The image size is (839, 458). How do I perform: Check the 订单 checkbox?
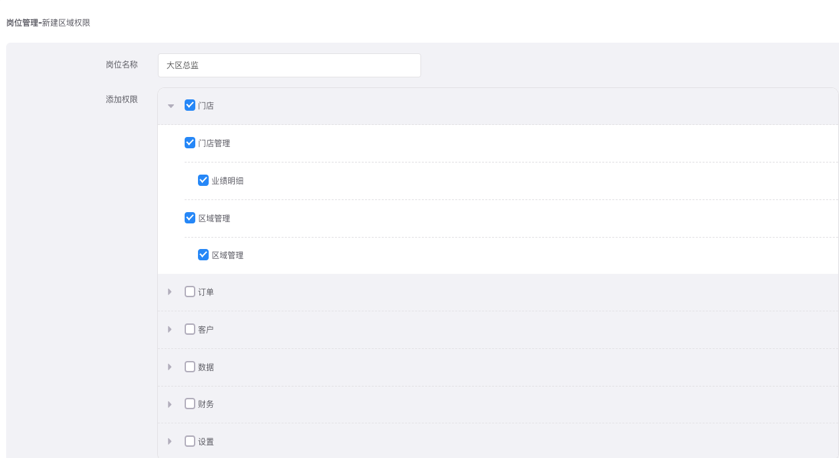[190, 292]
